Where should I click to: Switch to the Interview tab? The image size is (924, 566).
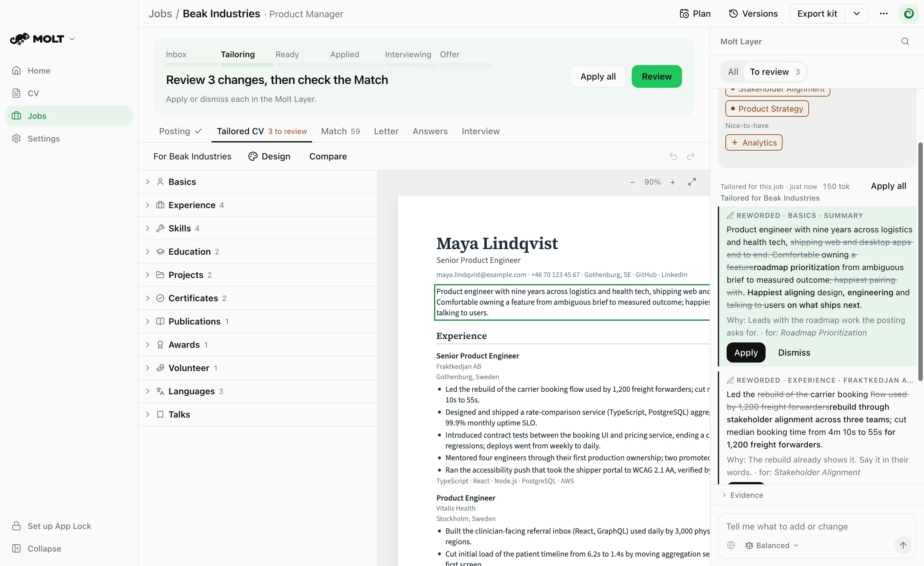[x=480, y=131]
